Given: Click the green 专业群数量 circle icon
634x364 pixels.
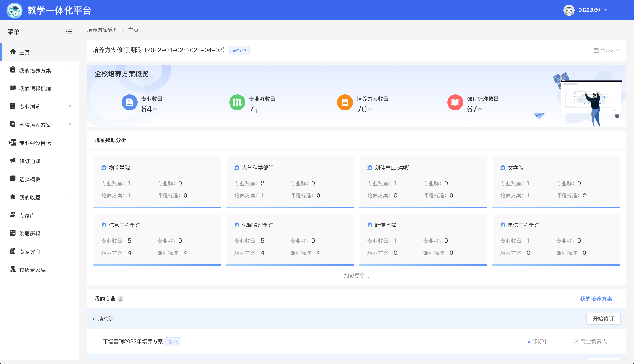Looking at the screenshot, I should tap(237, 102).
